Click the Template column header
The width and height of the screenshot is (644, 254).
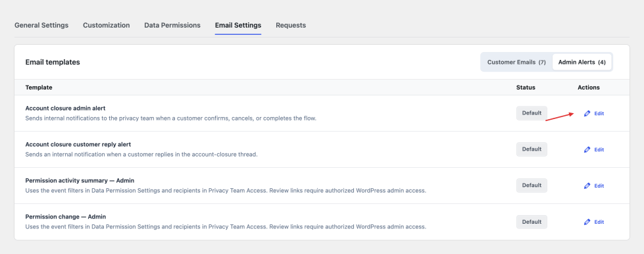[x=39, y=88]
